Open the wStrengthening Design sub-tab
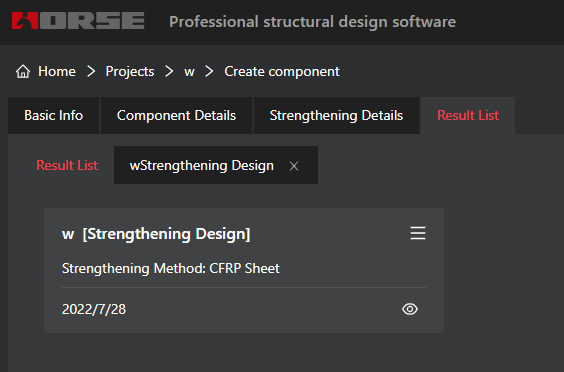 coord(202,165)
